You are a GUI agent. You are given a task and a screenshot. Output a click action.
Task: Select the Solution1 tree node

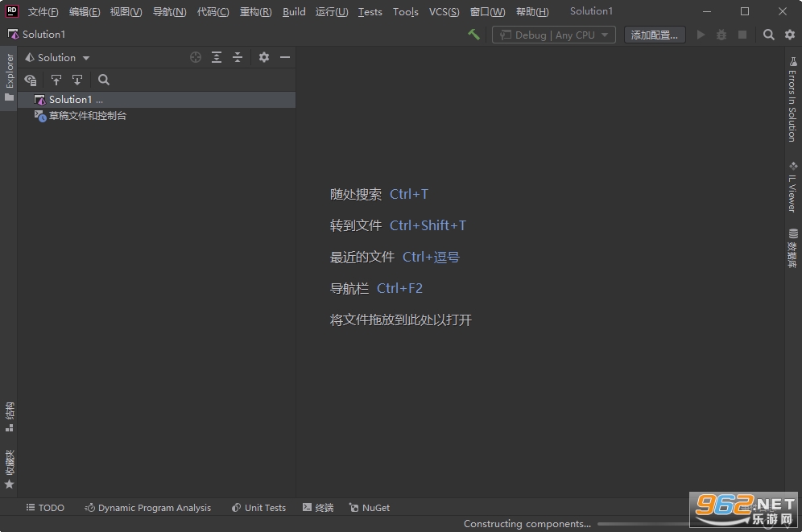click(x=156, y=100)
